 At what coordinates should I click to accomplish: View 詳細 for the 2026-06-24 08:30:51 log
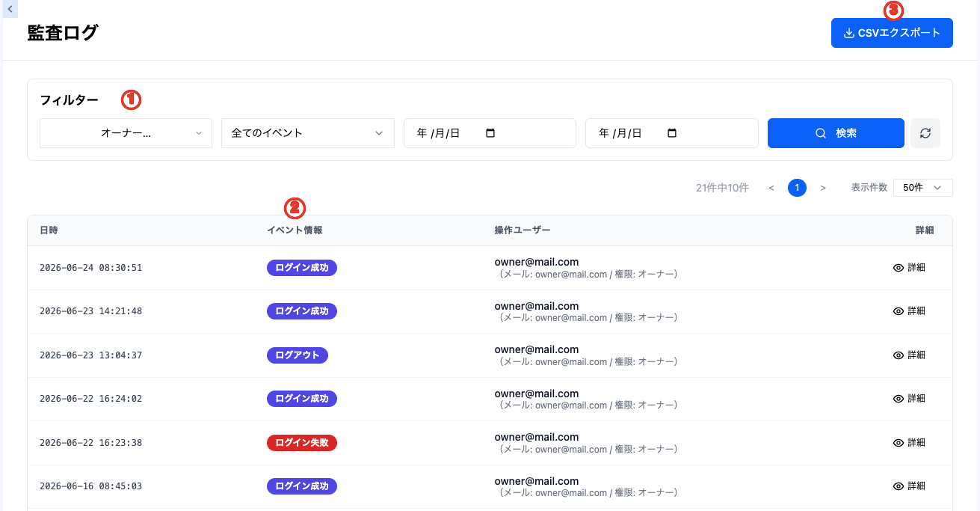click(x=909, y=268)
